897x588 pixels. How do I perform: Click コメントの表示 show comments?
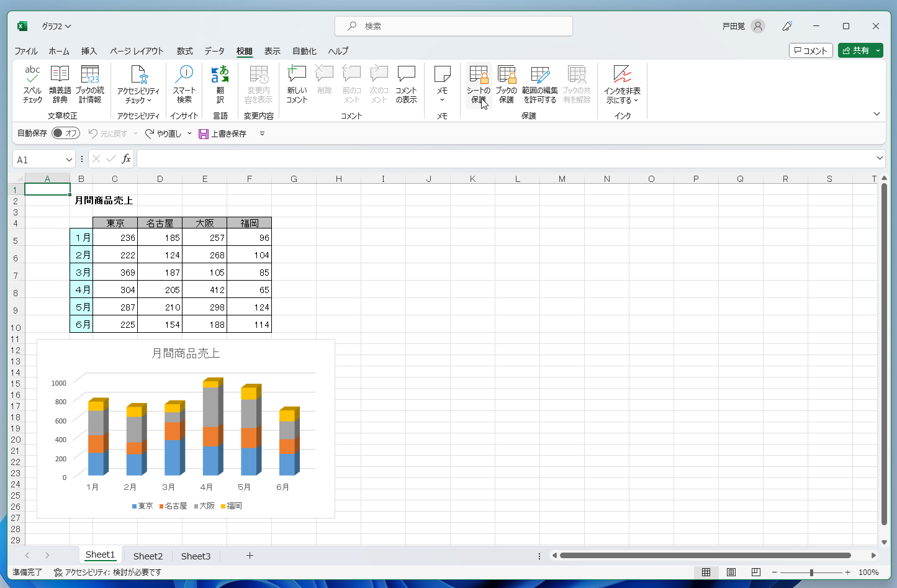coord(407,84)
